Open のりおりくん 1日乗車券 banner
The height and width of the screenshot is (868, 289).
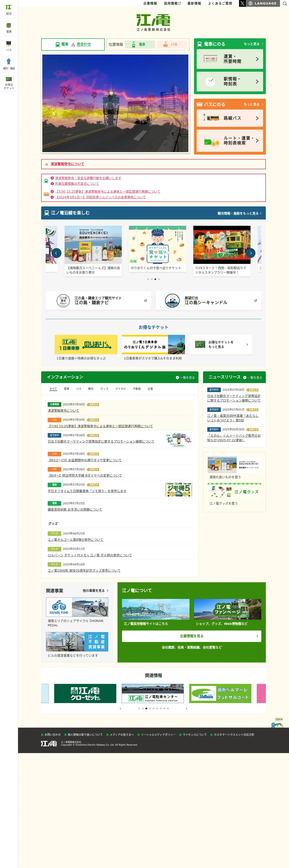86,344
